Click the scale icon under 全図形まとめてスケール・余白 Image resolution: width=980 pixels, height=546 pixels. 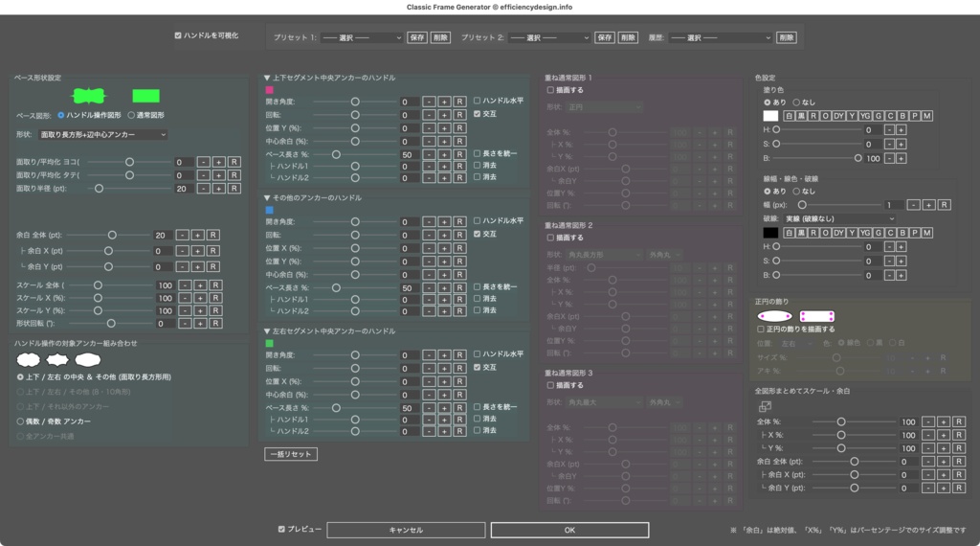tap(765, 406)
